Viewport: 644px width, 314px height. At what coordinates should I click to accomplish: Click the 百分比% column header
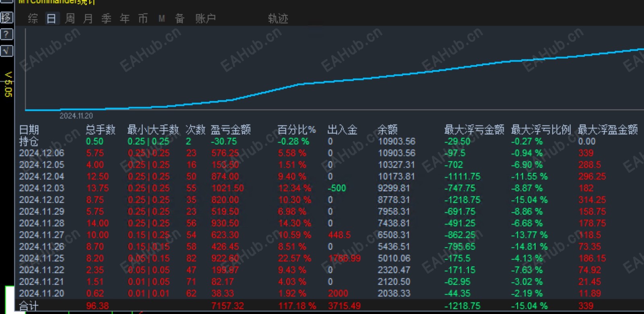297,130
